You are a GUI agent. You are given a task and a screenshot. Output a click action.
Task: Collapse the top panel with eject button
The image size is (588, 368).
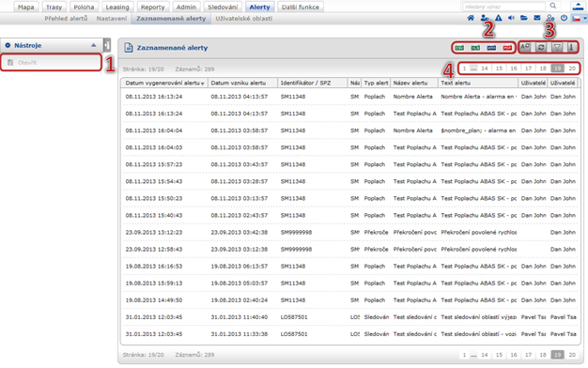coord(578,6)
